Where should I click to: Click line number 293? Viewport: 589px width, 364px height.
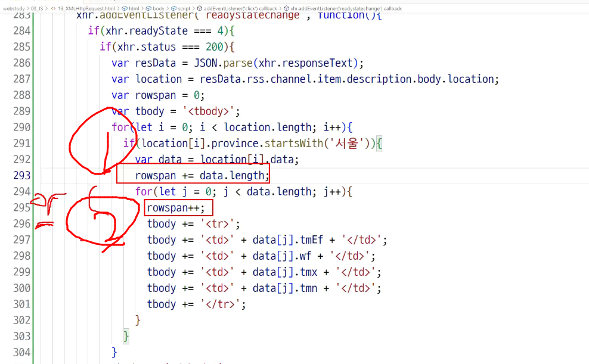pyautogui.click(x=22, y=176)
